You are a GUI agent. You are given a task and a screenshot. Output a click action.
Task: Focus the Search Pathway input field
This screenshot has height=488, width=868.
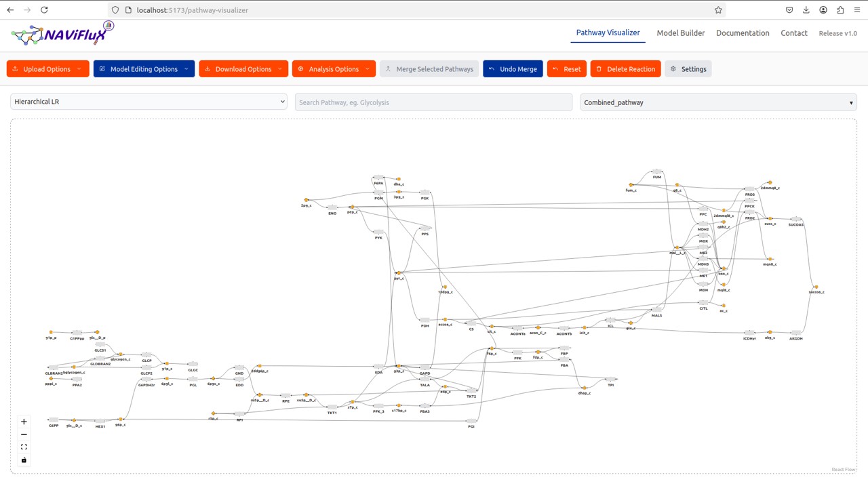click(433, 102)
